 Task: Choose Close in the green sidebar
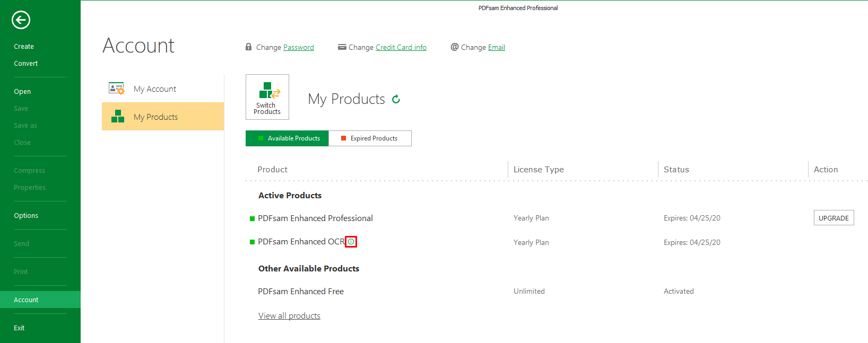point(22,143)
